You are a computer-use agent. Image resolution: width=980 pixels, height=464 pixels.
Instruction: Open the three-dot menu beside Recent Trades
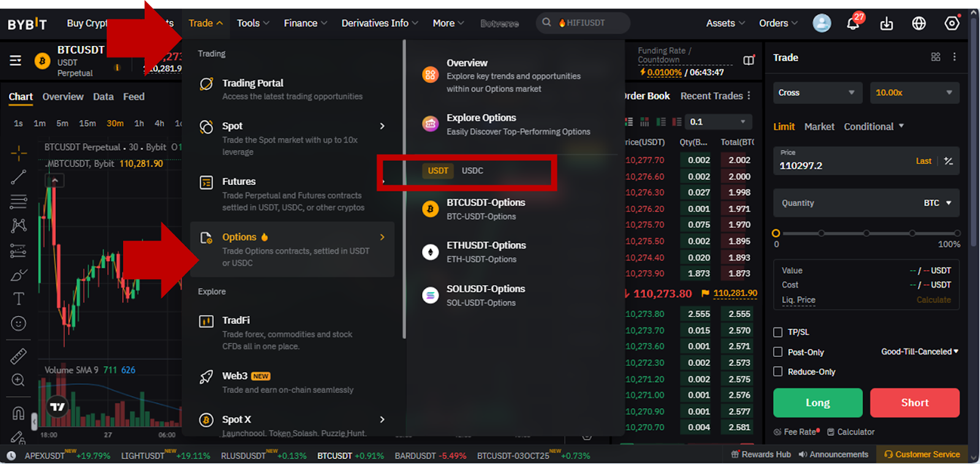click(x=748, y=96)
